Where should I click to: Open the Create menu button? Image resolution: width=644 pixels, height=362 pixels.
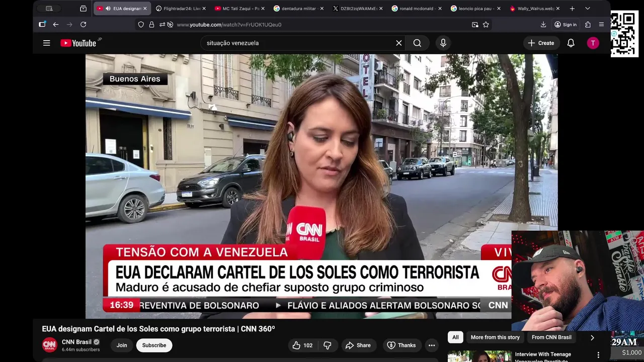541,43
